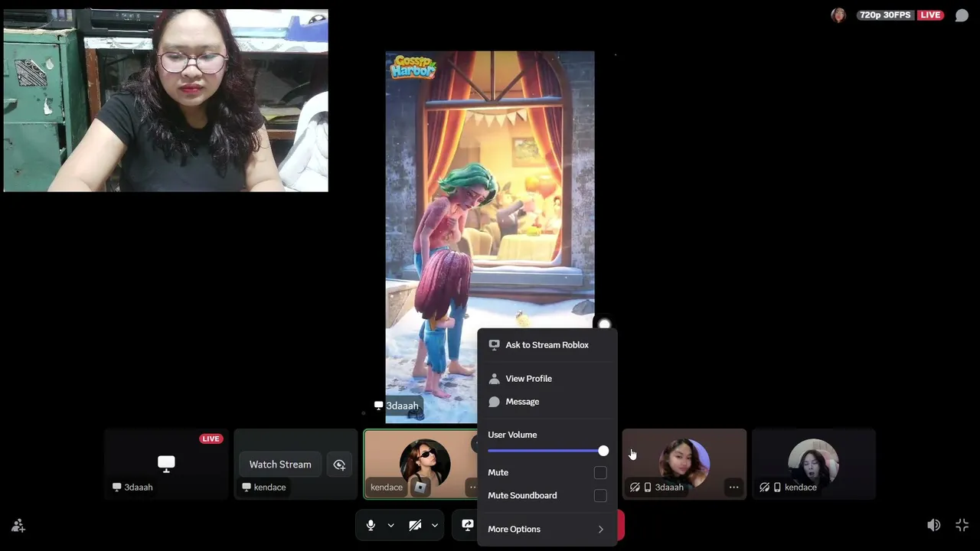Click the webcam video of the woman
Image resolution: width=980 pixels, height=551 pixels.
pos(166,100)
